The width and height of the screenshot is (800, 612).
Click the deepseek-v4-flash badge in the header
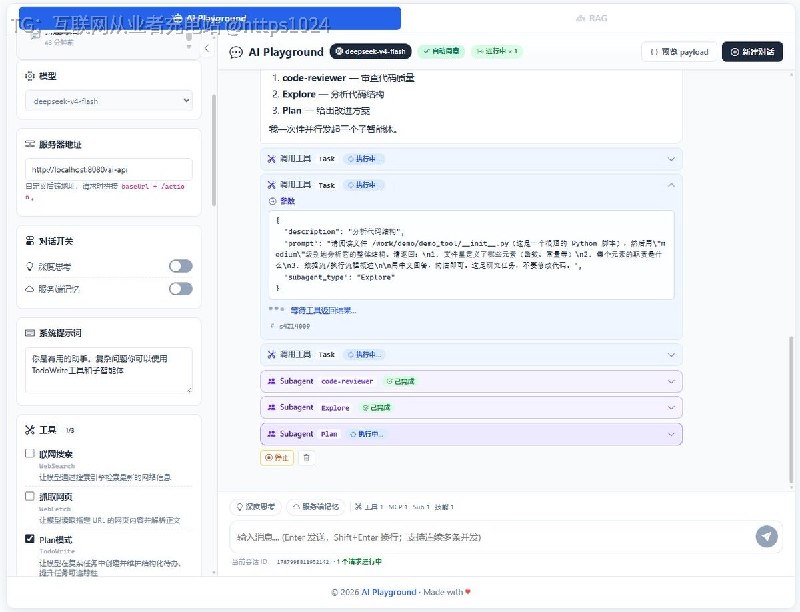pyautogui.click(x=370, y=51)
